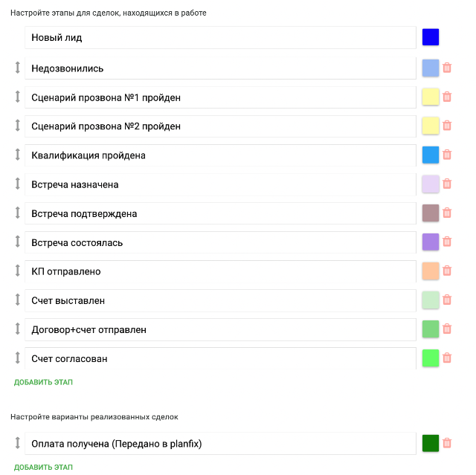Delete the Квалификация пройдена stage

(447, 155)
